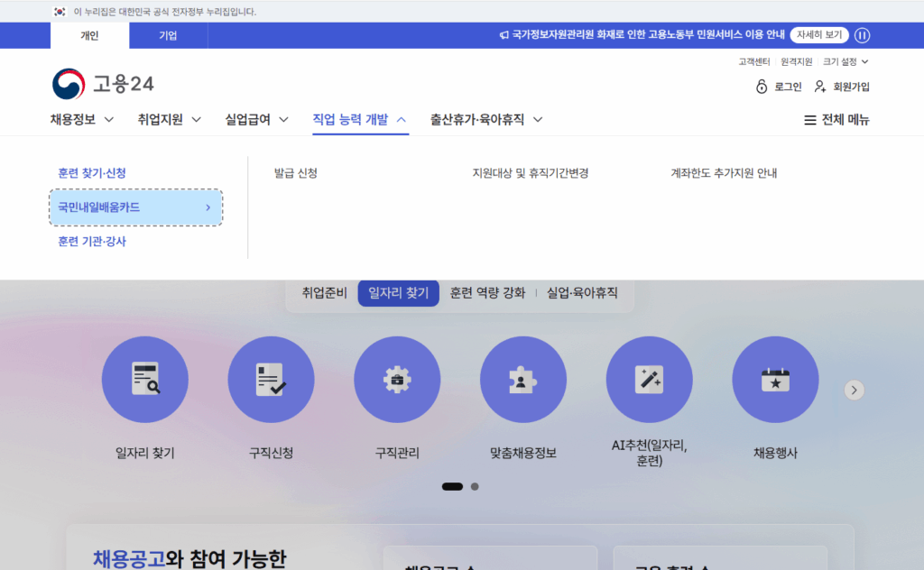
Task: Open the 구직신청 icon
Action: (271, 379)
